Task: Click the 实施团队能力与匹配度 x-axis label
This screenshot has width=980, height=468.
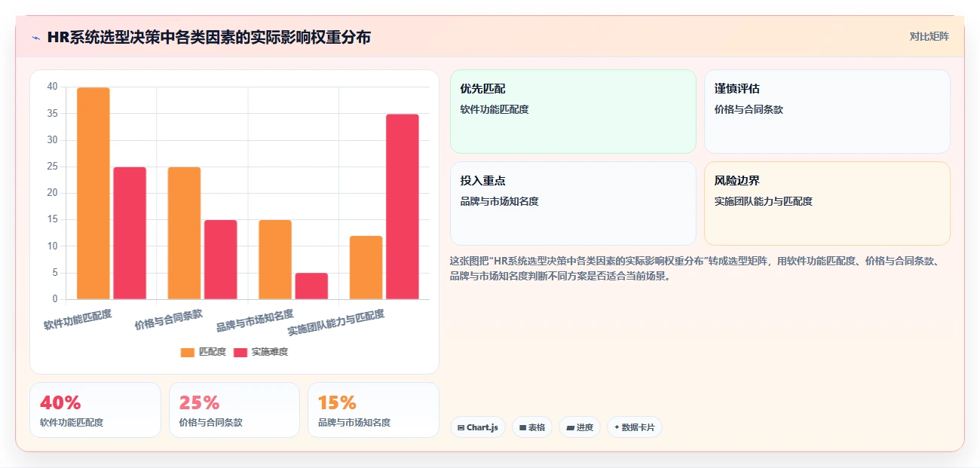Action: (336, 323)
